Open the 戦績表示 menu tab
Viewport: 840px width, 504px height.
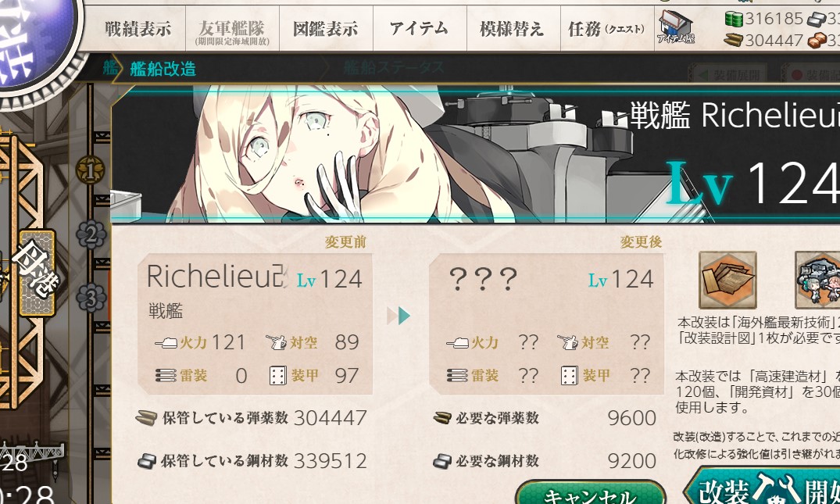(138, 28)
